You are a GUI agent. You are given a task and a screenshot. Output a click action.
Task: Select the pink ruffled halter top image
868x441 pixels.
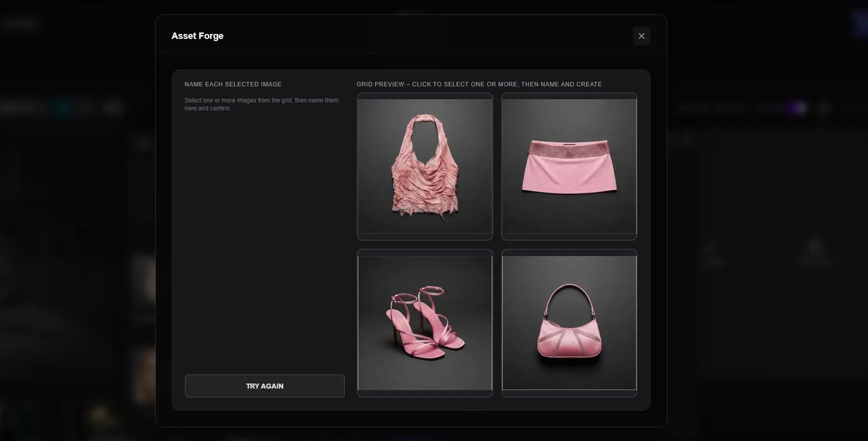click(x=425, y=166)
